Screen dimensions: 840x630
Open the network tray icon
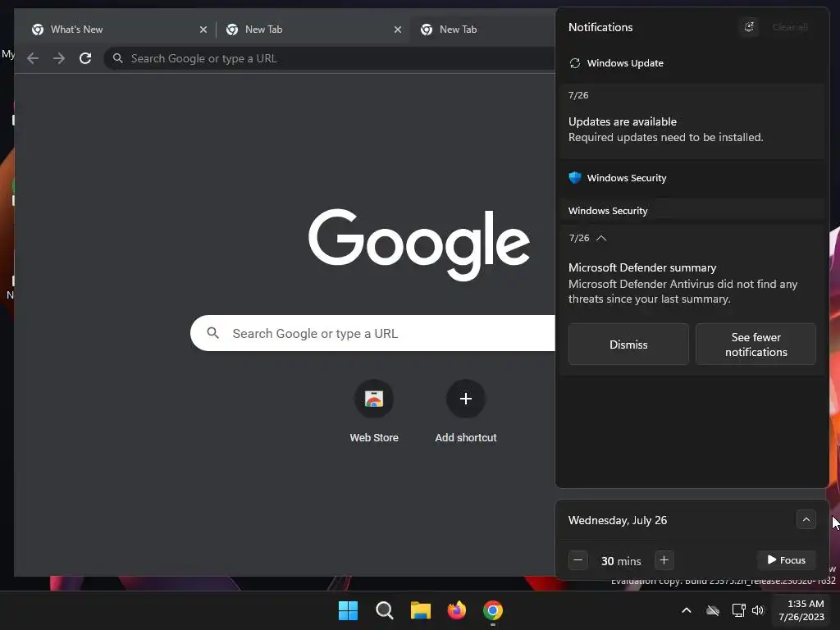[739, 610]
